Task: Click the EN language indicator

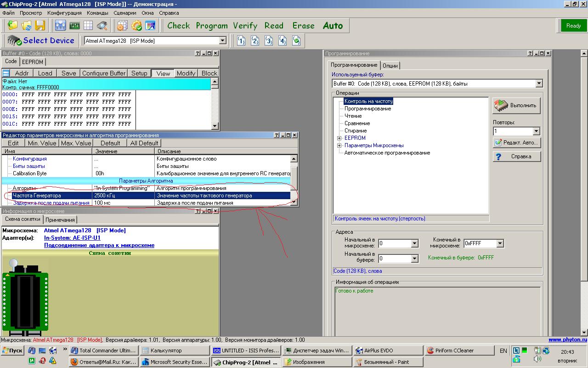Action: 503,351
